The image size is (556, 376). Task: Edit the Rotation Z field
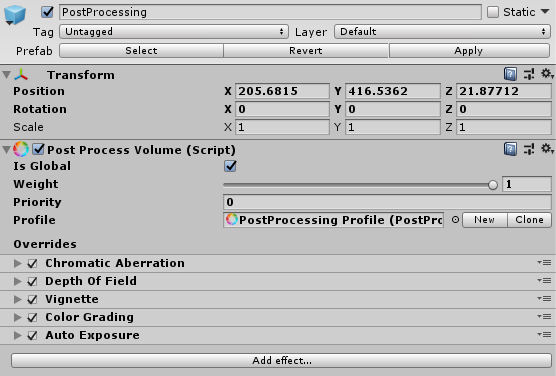coord(504,109)
